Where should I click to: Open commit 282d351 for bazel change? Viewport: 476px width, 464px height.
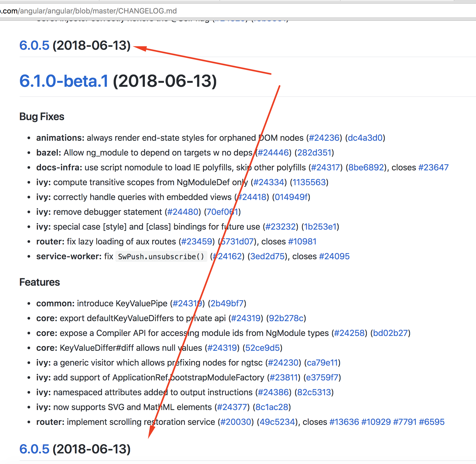315,153
